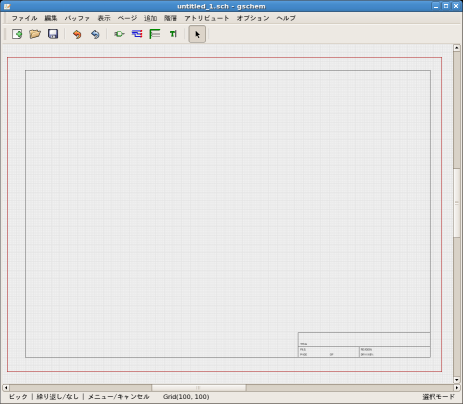The width and height of the screenshot is (463, 404).
Task: Expand the バッファ menu
Action: [77, 18]
